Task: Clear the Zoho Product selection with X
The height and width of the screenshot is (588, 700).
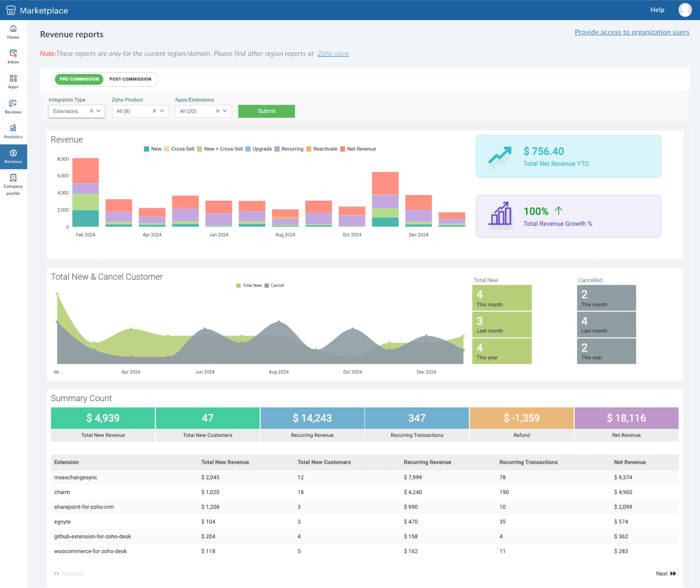Action: tap(154, 111)
